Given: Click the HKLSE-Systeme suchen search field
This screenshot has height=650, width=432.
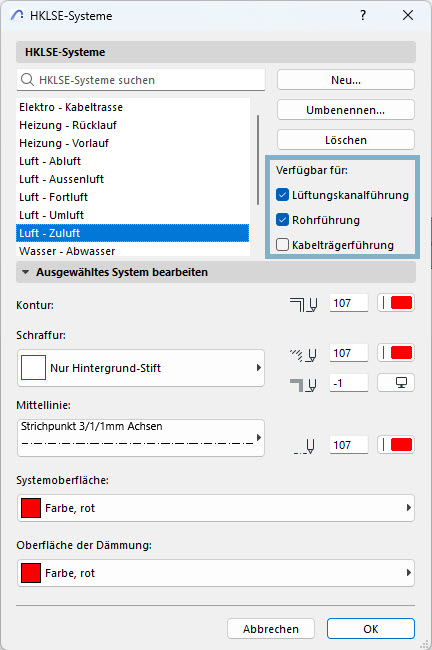Looking at the screenshot, I should point(141,80).
